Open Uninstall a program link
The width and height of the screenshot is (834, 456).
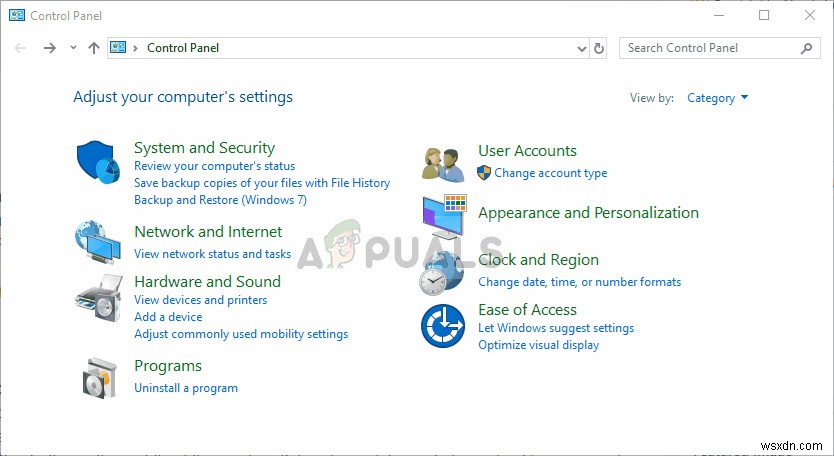coord(186,388)
